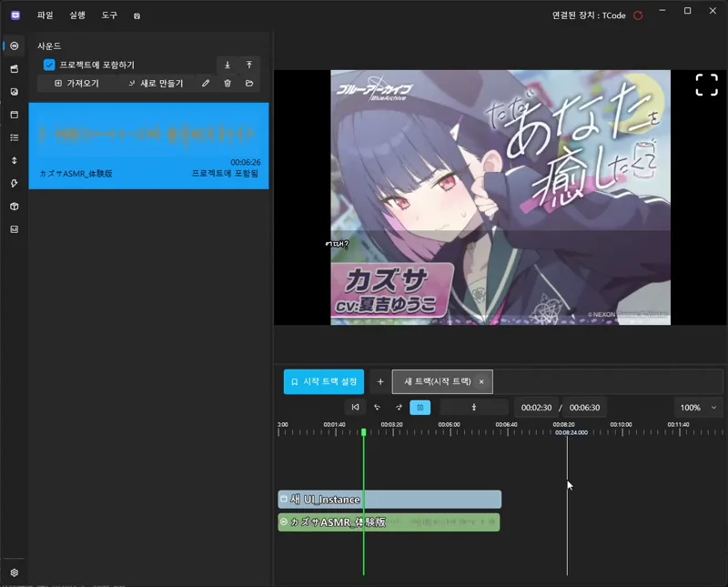Seek by clicking on the timeline ruler
This screenshot has width=728, height=587.
[x=500, y=428]
